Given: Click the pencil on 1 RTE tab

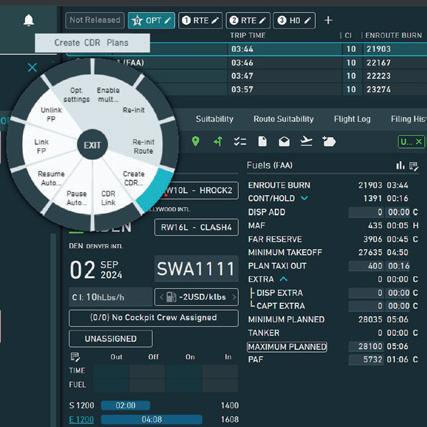Looking at the screenshot, I should (x=215, y=21).
